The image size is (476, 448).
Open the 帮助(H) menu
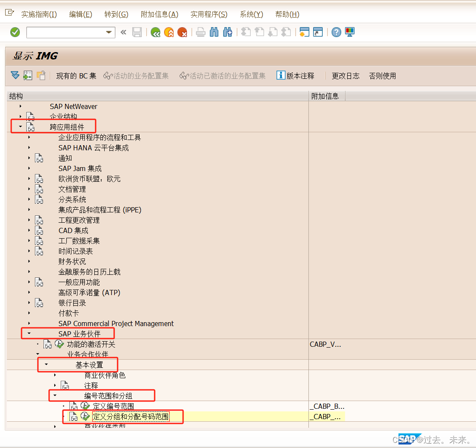coord(287,14)
